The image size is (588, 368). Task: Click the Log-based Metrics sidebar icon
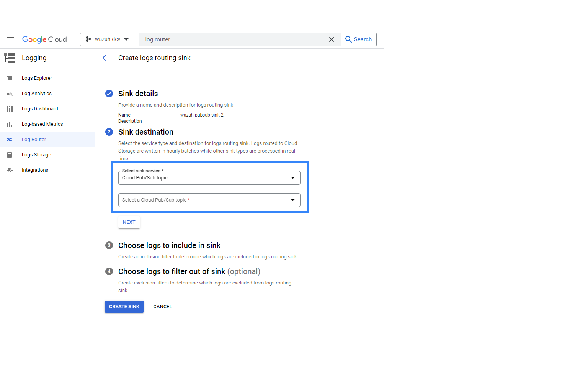click(x=10, y=124)
